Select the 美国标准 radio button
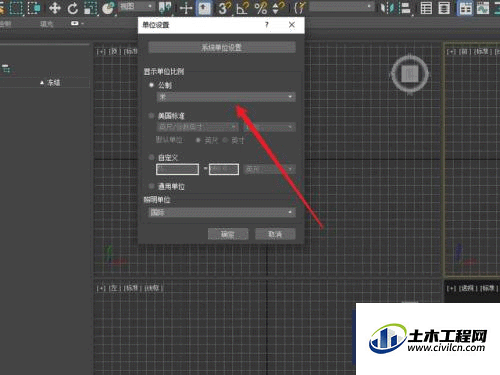The width and height of the screenshot is (500, 375). pyautogui.click(x=151, y=116)
